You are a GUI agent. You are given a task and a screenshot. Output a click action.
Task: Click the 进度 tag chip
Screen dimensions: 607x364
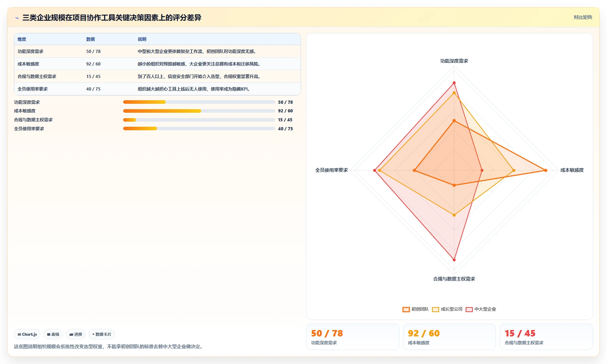tap(76, 334)
